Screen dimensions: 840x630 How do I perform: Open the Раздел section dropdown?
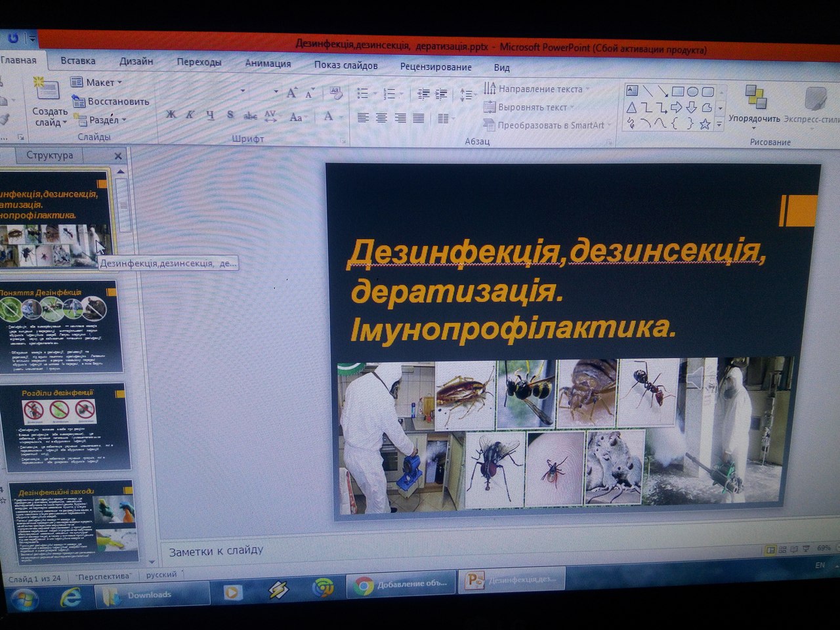coord(100,120)
